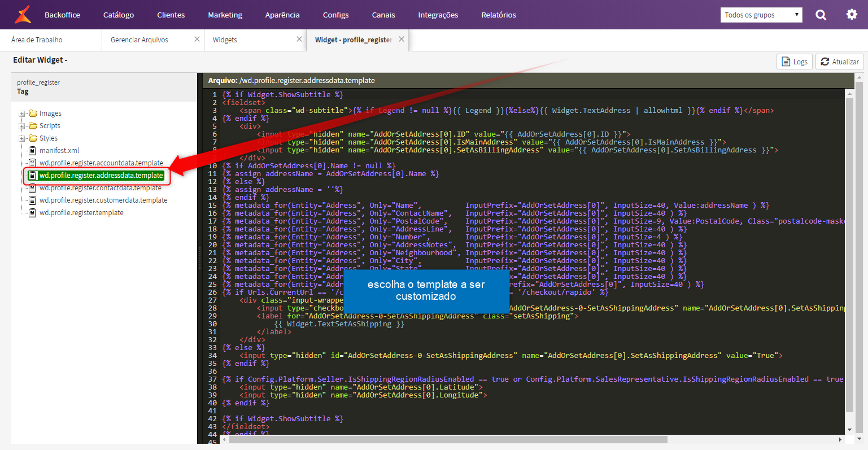
Task: Expand the Styles folder node
Action: point(23,138)
